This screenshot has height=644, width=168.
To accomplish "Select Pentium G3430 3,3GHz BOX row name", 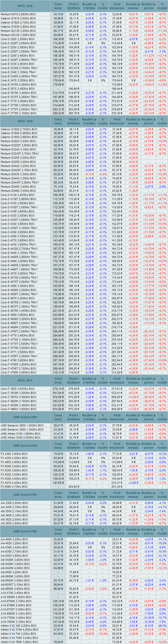I will (18, 174).
